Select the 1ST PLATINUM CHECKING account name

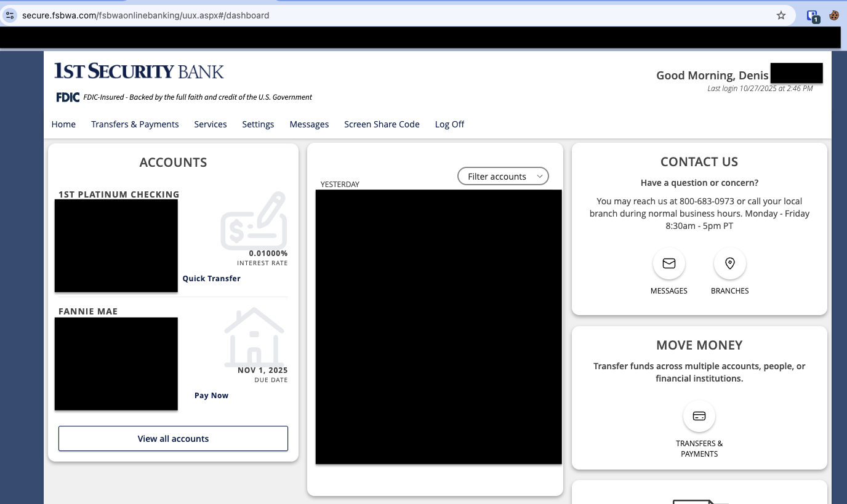pyautogui.click(x=119, y=194)
